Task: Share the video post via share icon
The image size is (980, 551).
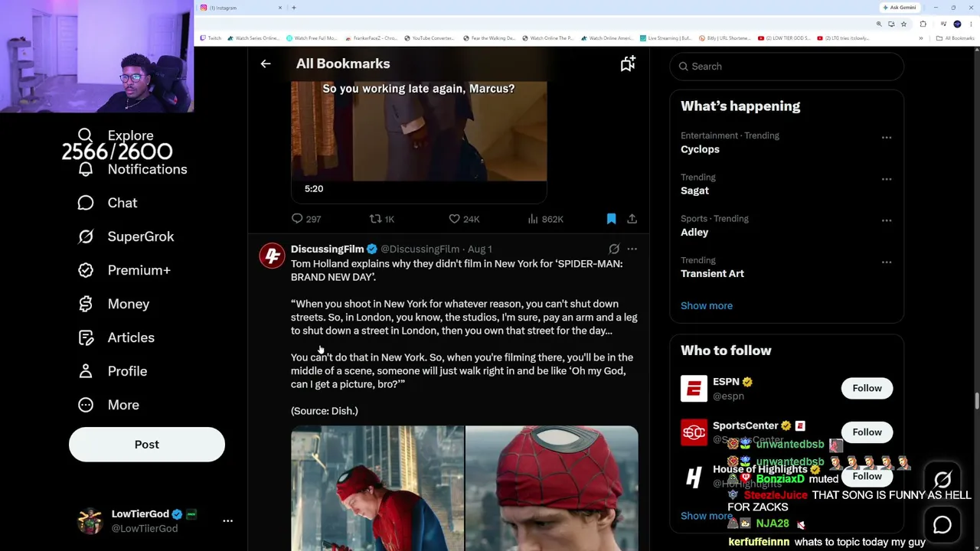Action: [632, 219]
